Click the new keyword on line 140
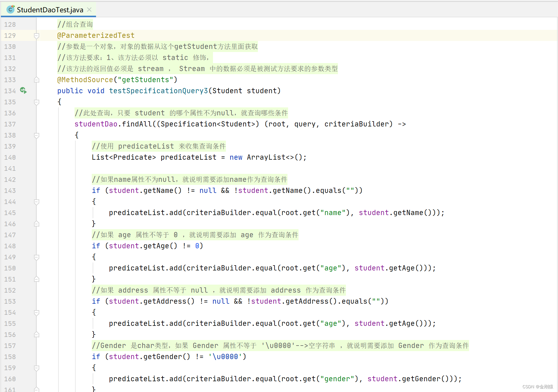 [x=236, y=157]
